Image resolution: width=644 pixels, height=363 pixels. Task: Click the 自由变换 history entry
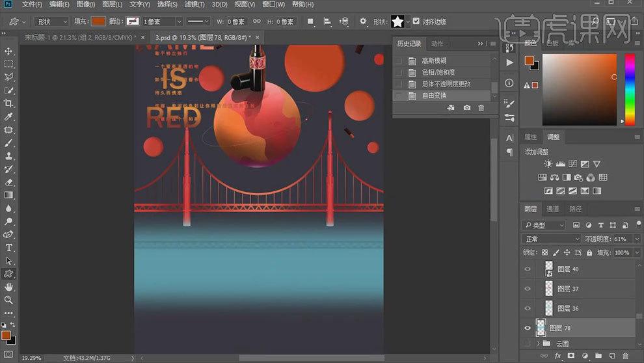434,96
